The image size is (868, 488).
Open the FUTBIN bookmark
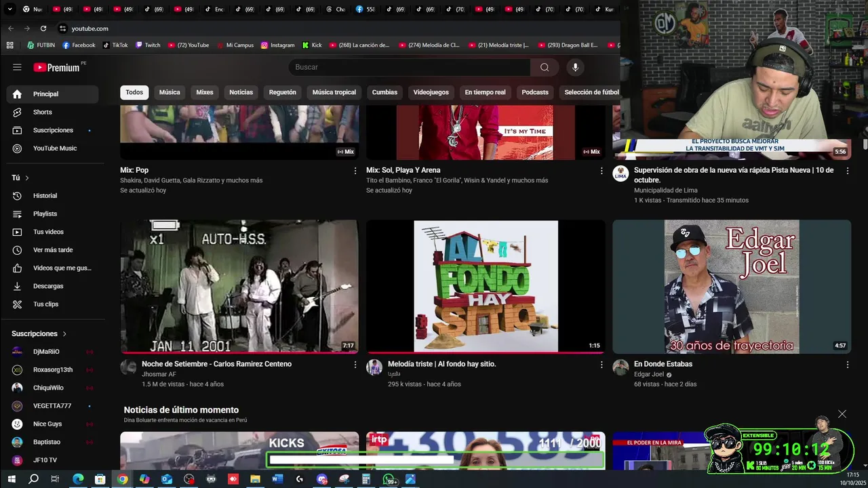(41, 45)
